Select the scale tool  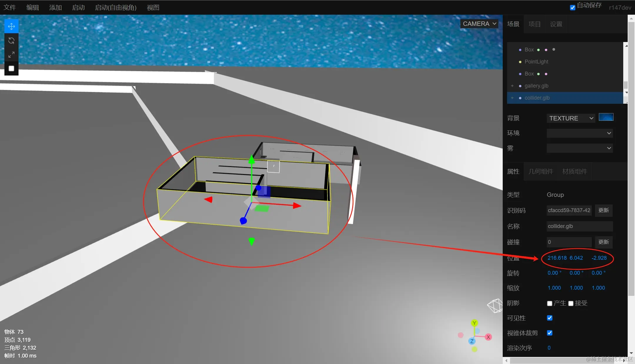click(11, 55)
